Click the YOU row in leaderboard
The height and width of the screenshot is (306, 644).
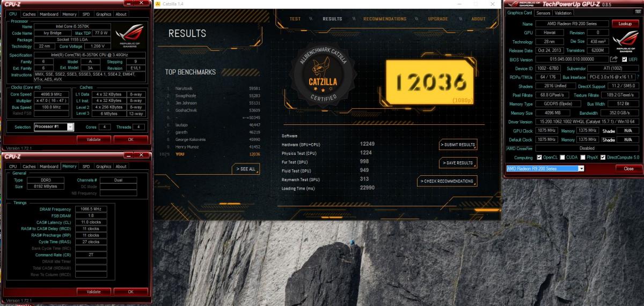pos(210,154)
